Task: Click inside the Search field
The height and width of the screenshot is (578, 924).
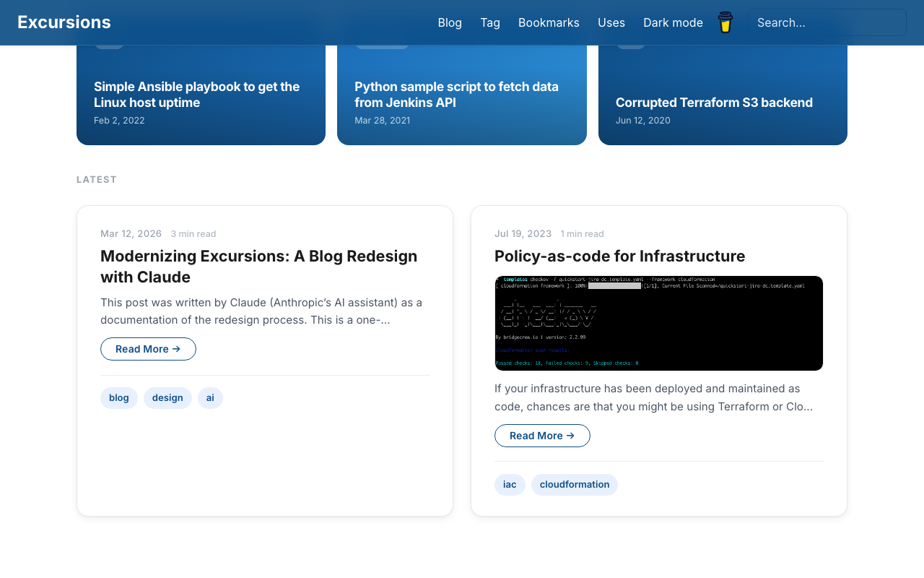Action: 826,22
